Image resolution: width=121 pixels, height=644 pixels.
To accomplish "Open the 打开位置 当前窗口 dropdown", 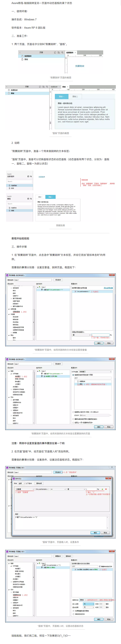I will click(x=95, y=372).
